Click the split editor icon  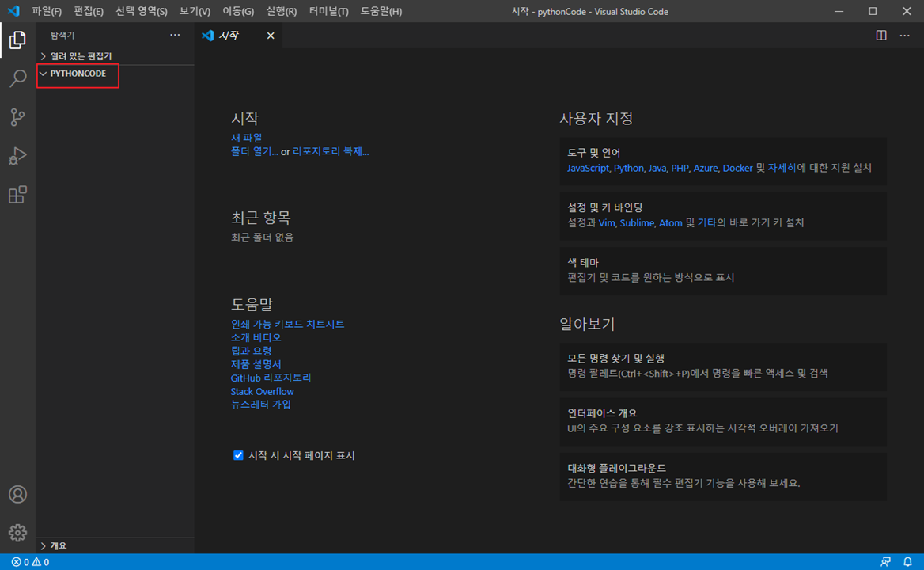(881, 36)
